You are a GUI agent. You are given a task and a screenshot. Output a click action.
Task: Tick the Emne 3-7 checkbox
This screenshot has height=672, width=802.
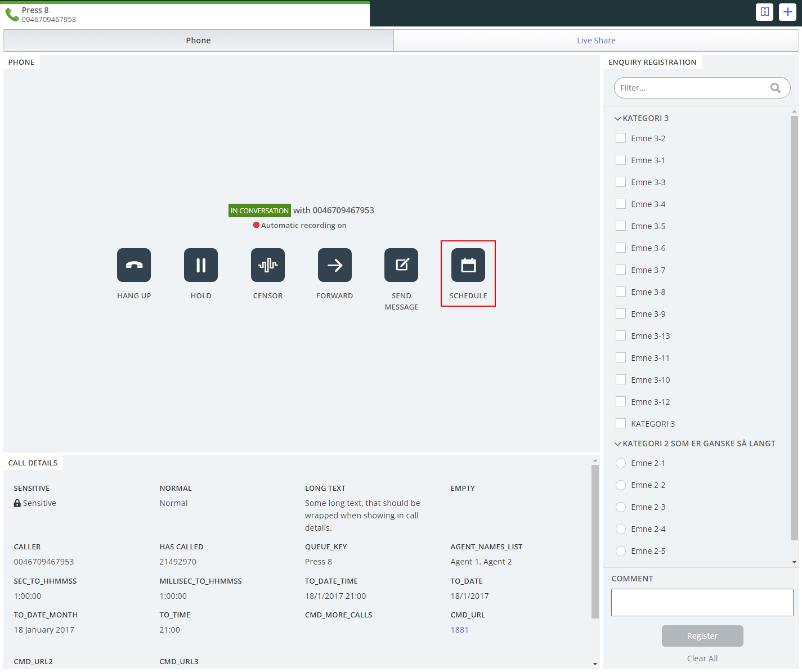[x=621, y=270]
